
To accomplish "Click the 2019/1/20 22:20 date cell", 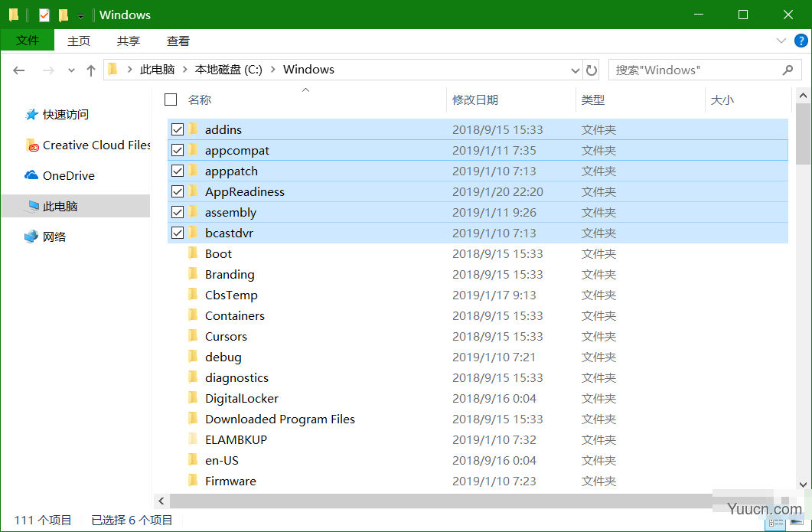I will (497, 191).
